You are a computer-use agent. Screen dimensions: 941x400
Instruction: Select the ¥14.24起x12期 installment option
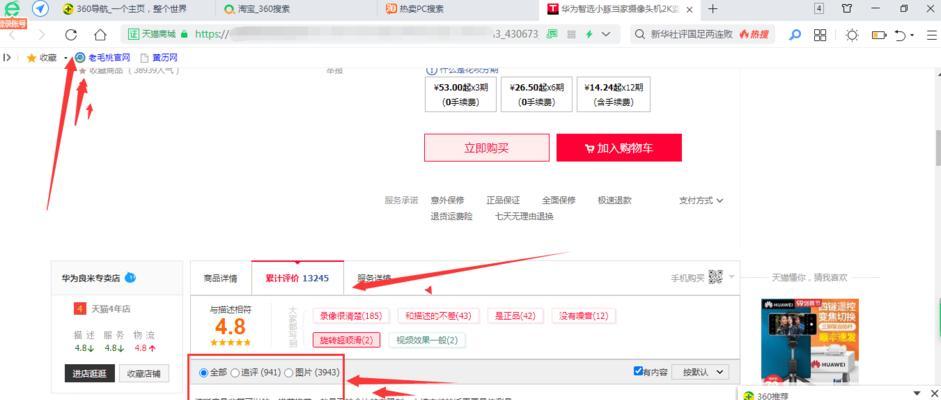point(613,94)
